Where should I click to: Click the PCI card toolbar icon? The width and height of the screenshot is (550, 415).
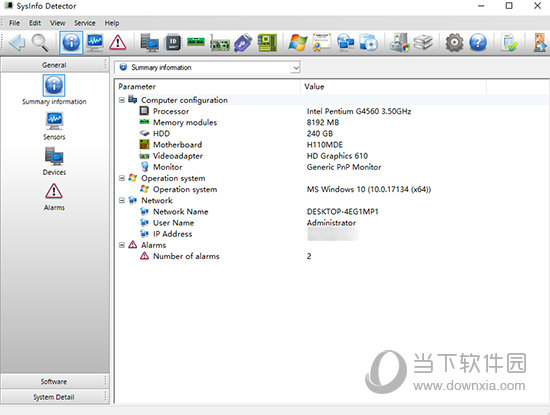(220, 43)
